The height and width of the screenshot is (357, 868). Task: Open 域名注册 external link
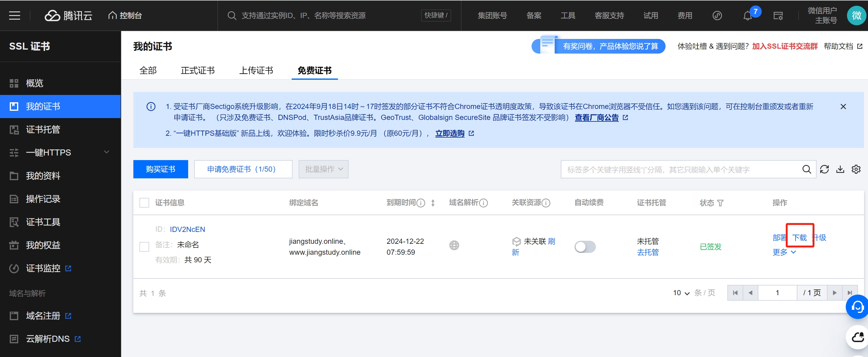[x=61, y=316]
